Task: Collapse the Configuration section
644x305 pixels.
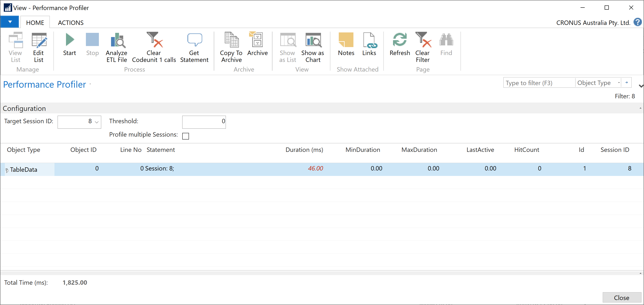Action: (x=640, y=108)
